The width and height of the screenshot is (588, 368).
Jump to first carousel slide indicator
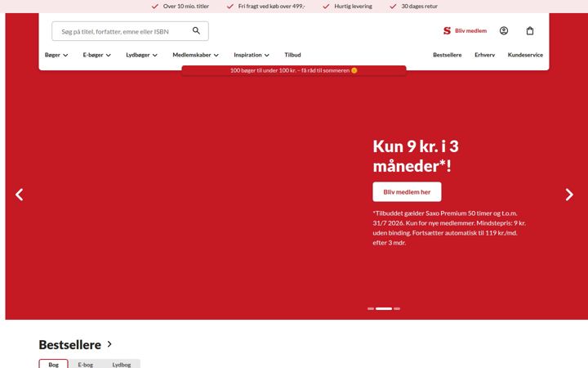(371, 308)
